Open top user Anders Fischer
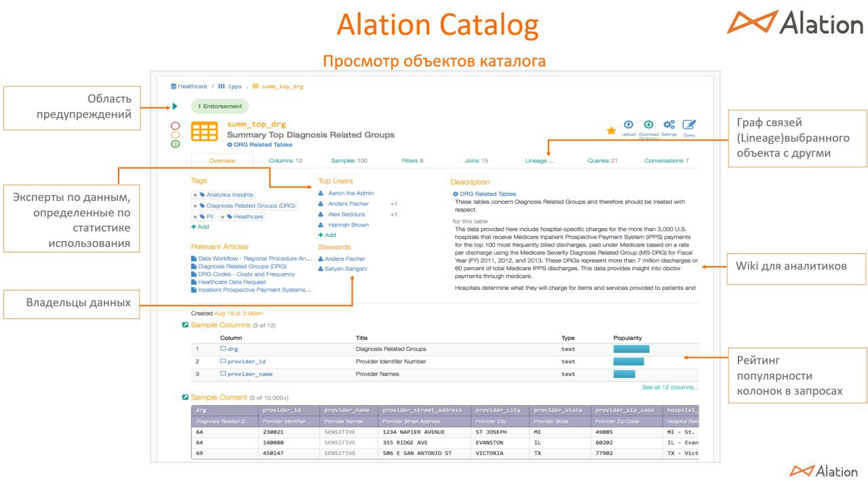The width and height of the screenshot is (868, 484). coord(349,204)
